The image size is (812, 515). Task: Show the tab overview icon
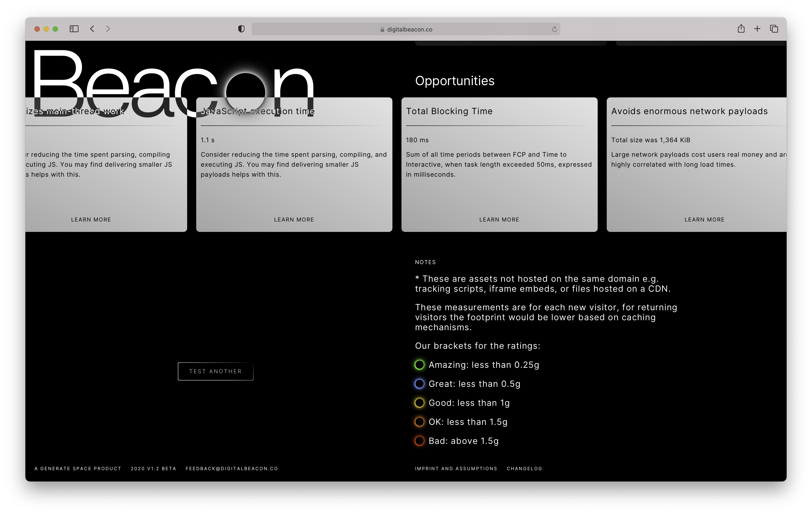(774, 29)
